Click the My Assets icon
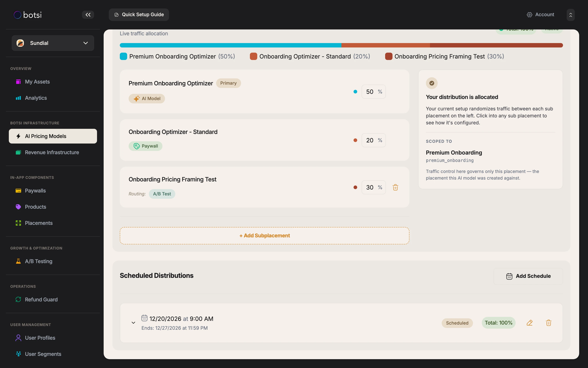Viewport: 588px width, 368px height. click(x=18, y=82)
